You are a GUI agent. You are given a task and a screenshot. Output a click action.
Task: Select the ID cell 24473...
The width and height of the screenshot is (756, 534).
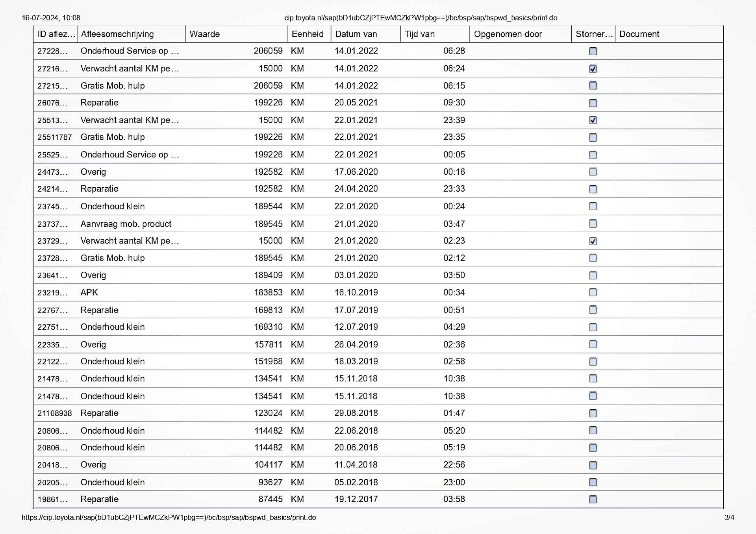coord(53,172)
